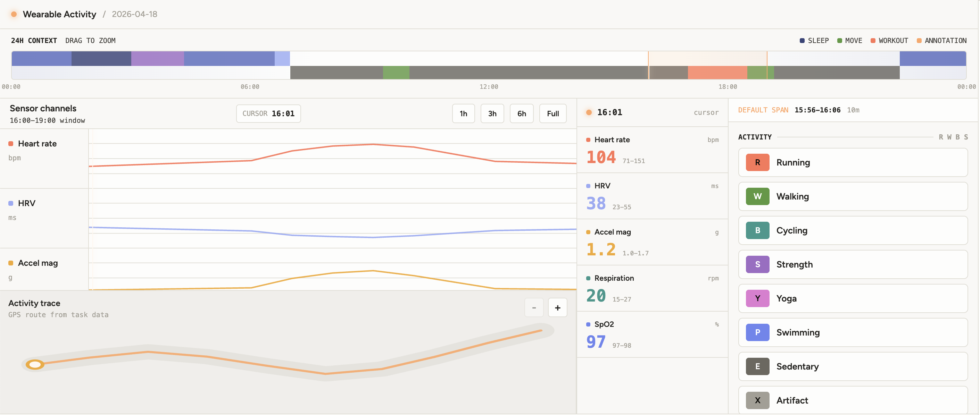980x415 pixels.
Task: Click the Wearable Activity title
Action: (x=59, y=14)
